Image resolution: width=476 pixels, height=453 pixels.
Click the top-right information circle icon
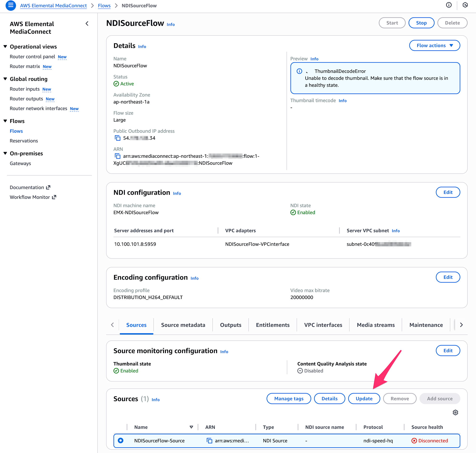448,5
